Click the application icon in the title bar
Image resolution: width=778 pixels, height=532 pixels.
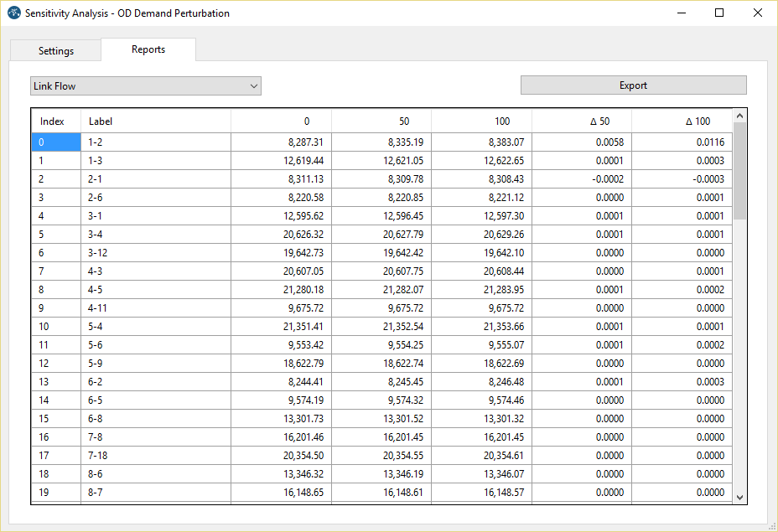13,13
